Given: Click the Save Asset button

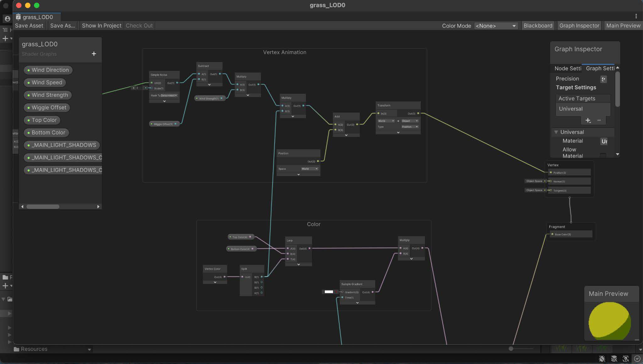Looking at the screenshot, I should tap(29, 26).
